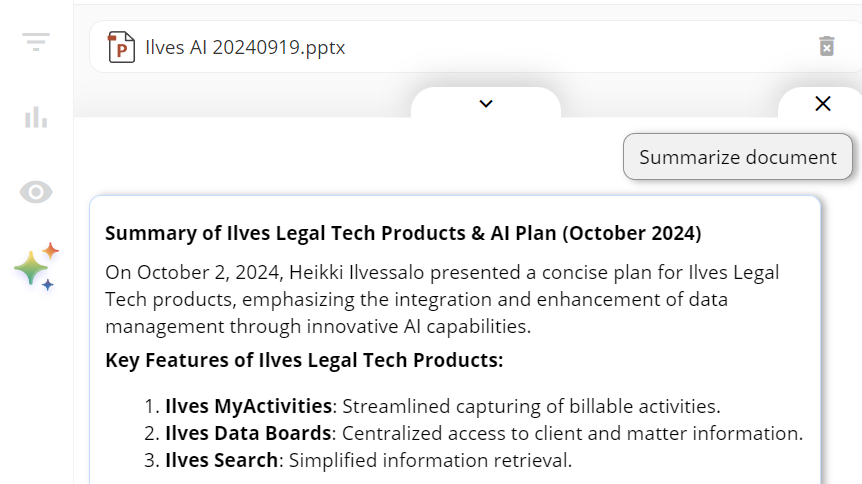Click the empty area of the attached file row

coord(577,47)
